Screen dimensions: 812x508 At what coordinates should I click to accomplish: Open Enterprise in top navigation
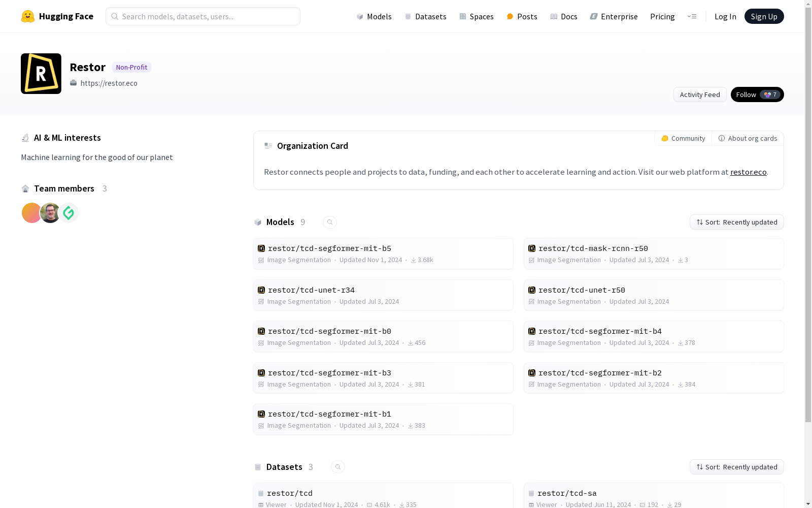[614, 16]
